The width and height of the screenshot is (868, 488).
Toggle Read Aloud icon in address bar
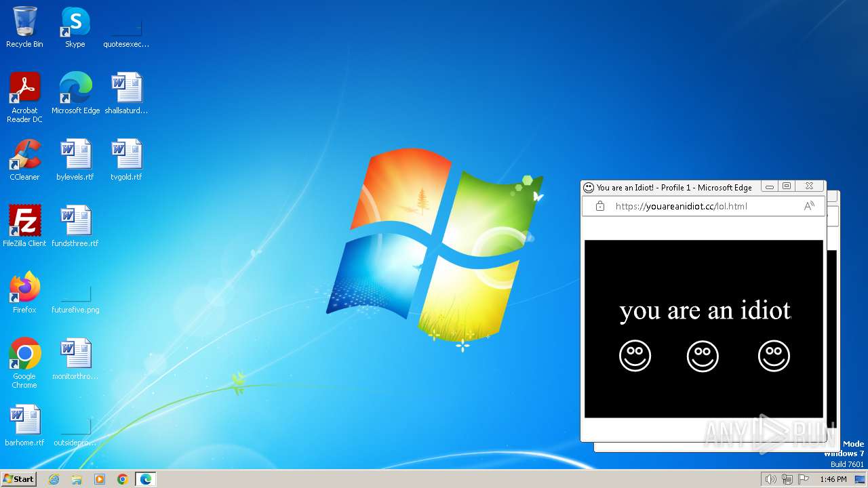pos(809,206)
